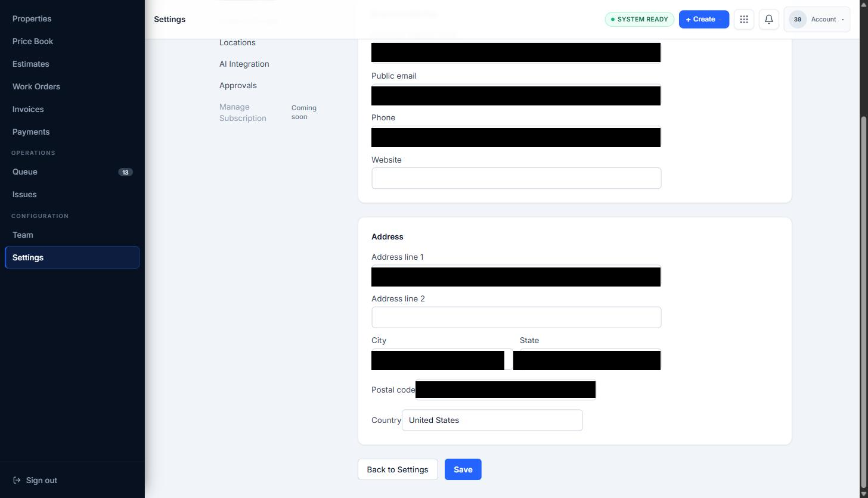Open the notifications bell
This screenshot has width=868, height=498.
[x=769, y=19]
